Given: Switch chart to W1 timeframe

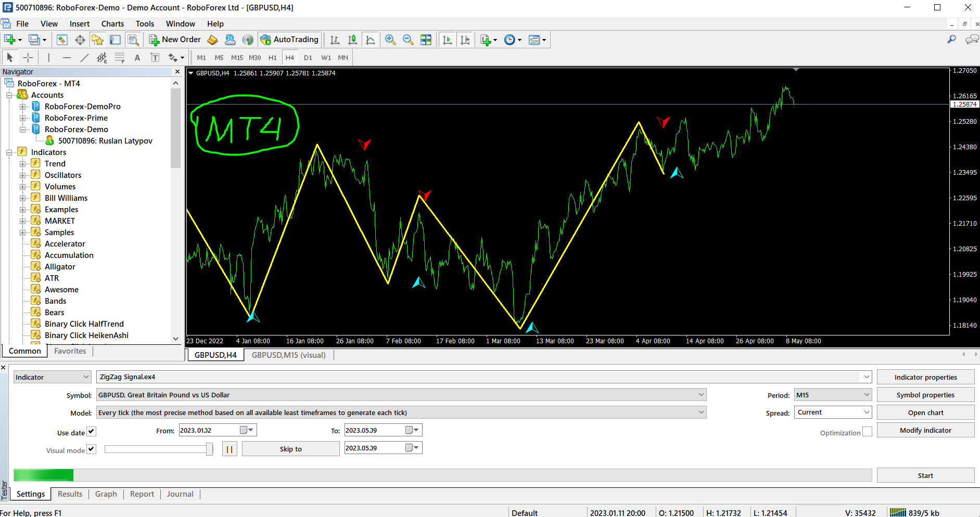Looking at the screenshot, I should (x=326, y=57).
